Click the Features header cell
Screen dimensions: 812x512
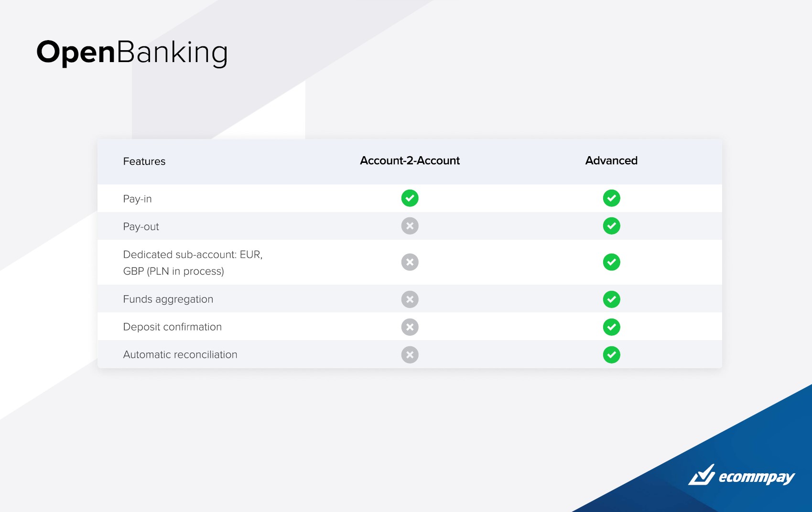pyautogui.click(x=144, y=161)
